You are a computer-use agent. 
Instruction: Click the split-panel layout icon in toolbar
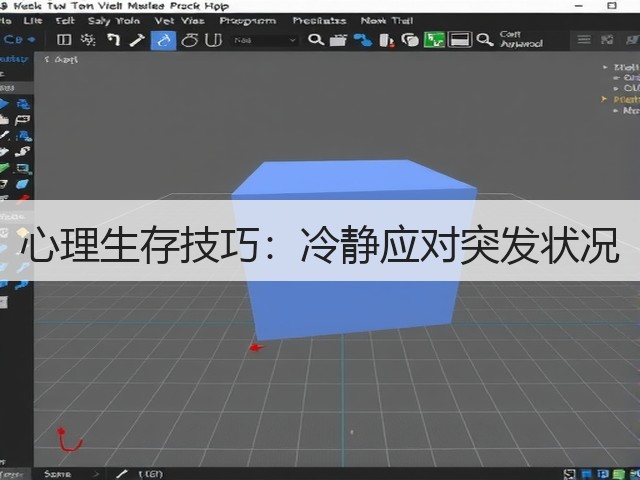click(64, 40)
